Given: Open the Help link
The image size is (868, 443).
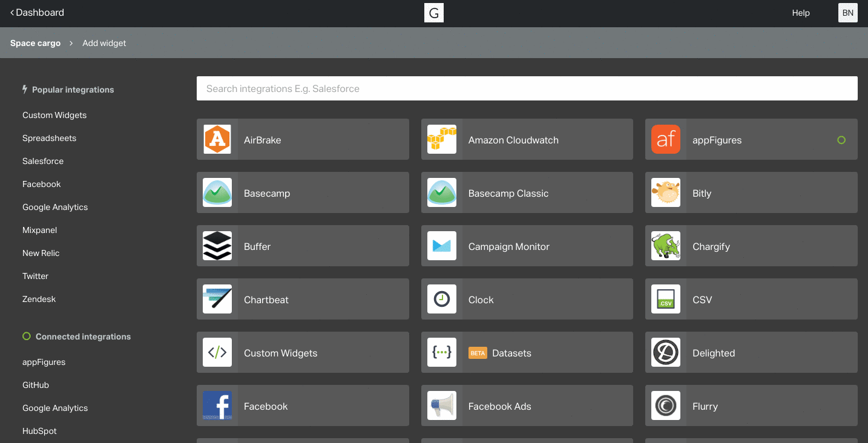Looking at the screenshot, I should (801, 13).
